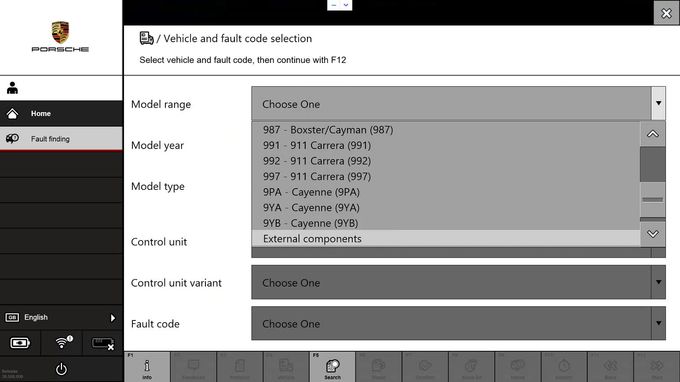This screenshot has width=680, height=382.
Task: Click the user profile icon
Action: (12, 88)
